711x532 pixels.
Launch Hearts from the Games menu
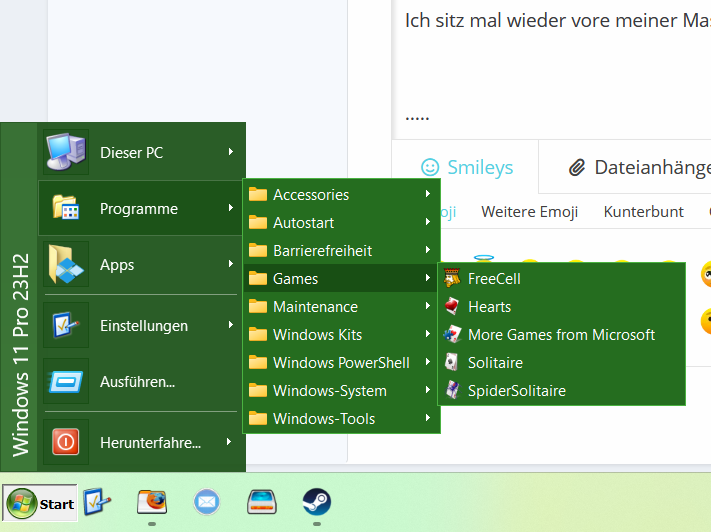pyautogui.click(x=561, y=306)
